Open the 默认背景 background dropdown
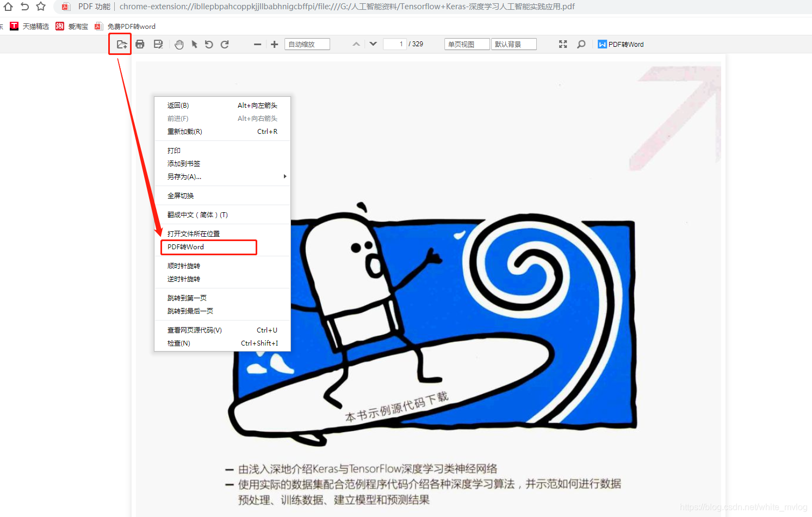This screenshot has width=812, height=517. point(514,44)
